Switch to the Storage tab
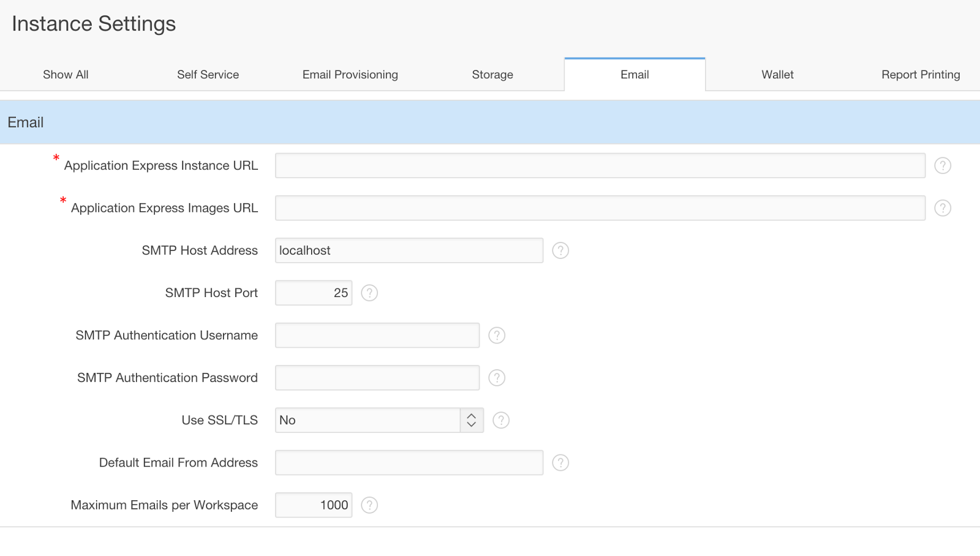This screenshot has width=980, height=556. (x=492, y=74)
